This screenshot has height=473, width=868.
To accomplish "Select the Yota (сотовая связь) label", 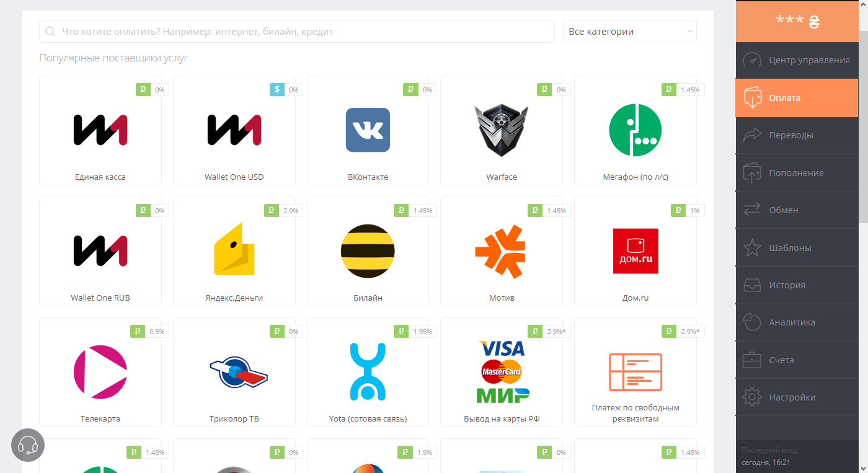I will coord(368,419).
